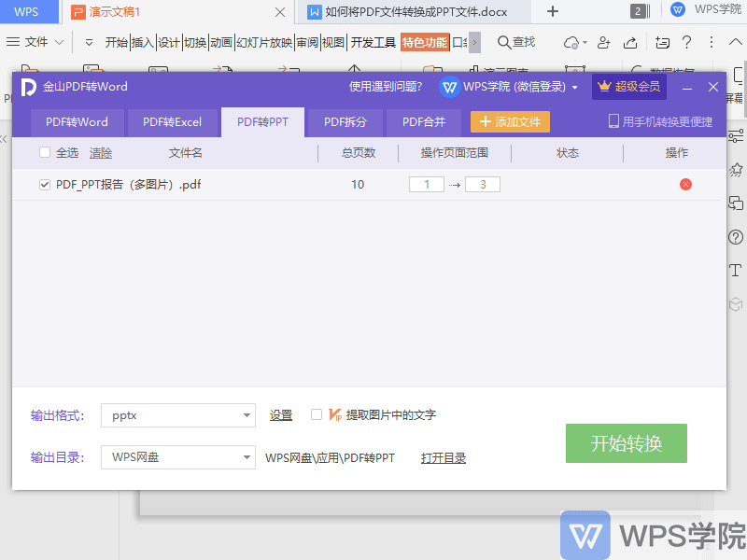Click the 查找 search icon
Image resolution: width=747 pixels, height=560 pixels.
516,42
